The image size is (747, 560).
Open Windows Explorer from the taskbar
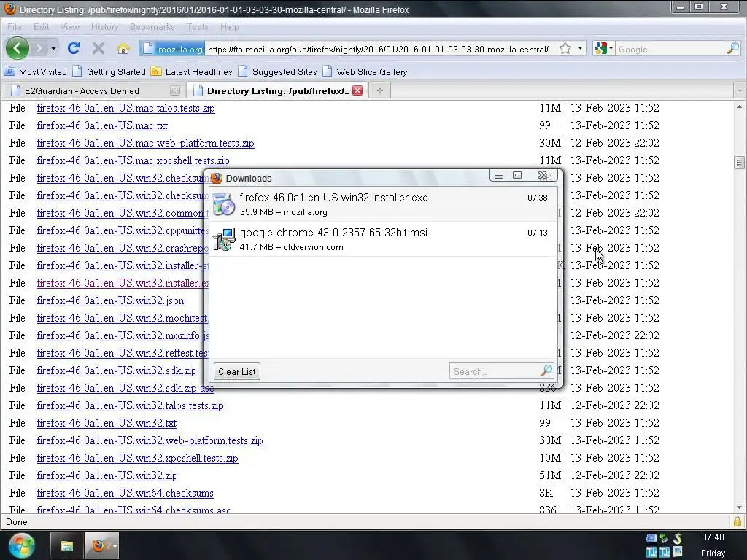coord(67,545)
